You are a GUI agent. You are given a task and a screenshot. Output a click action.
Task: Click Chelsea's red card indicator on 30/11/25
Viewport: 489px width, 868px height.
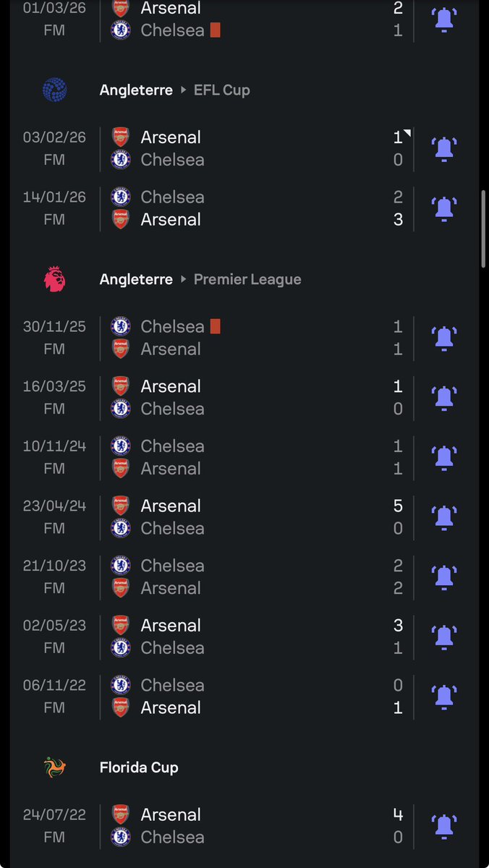coord(215,327)
